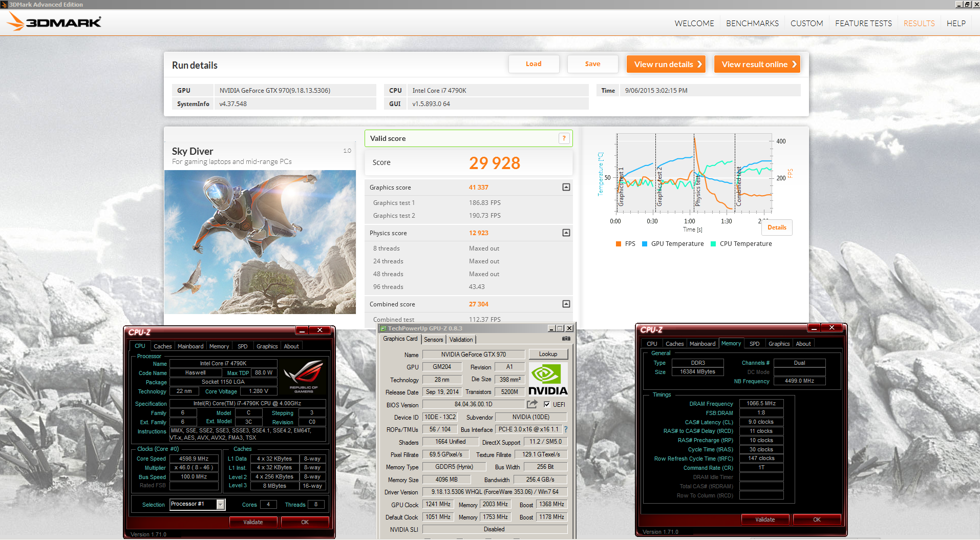Click the Graphics score value 41 337
Image resolution: width=980 pixels, height=540 pixels.
[478, 188]
